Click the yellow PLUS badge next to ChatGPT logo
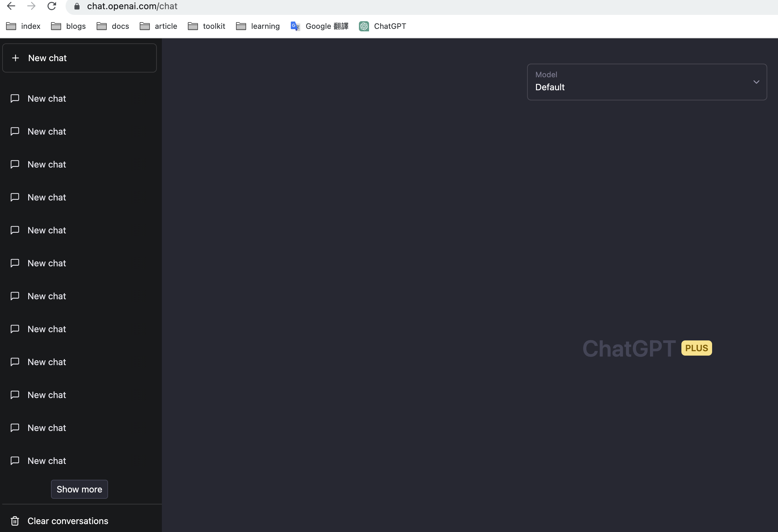Screen dimensions: 778x532 point(696,348)
